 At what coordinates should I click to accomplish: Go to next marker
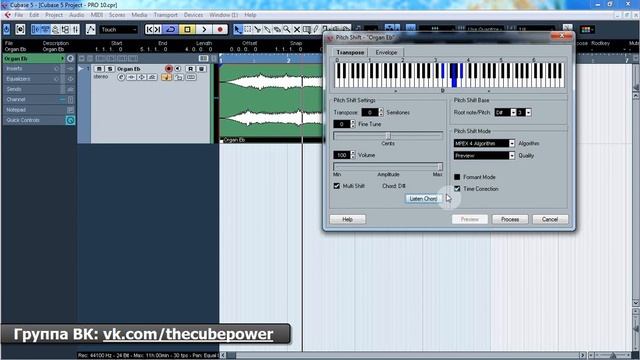point(158,29)
